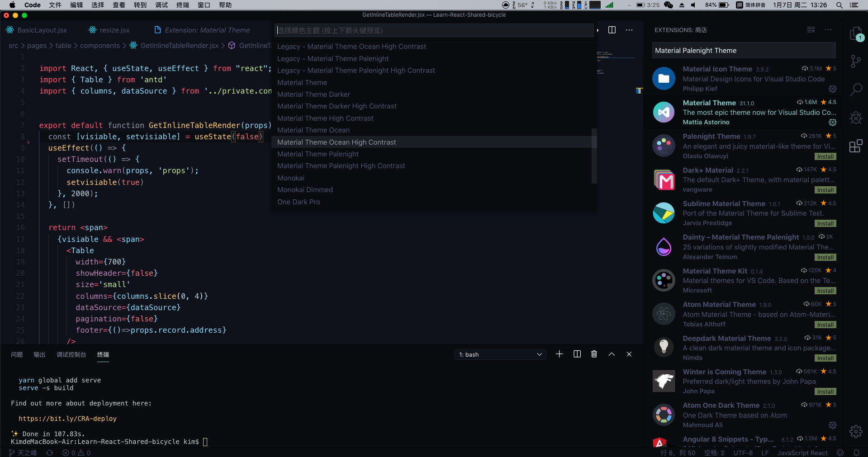The image size is (868, 457).
Task: Open the 终端 menu in menu bar
Action: point(183,5)
